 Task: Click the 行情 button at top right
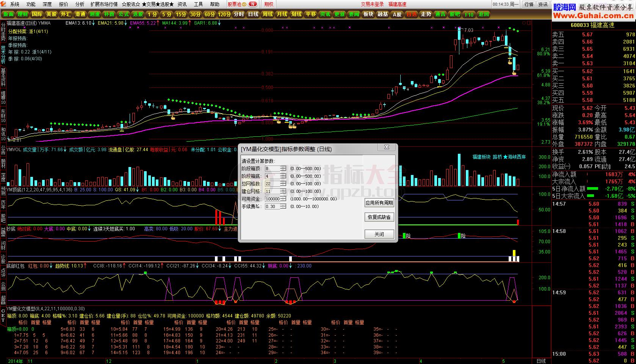point(529,4)
